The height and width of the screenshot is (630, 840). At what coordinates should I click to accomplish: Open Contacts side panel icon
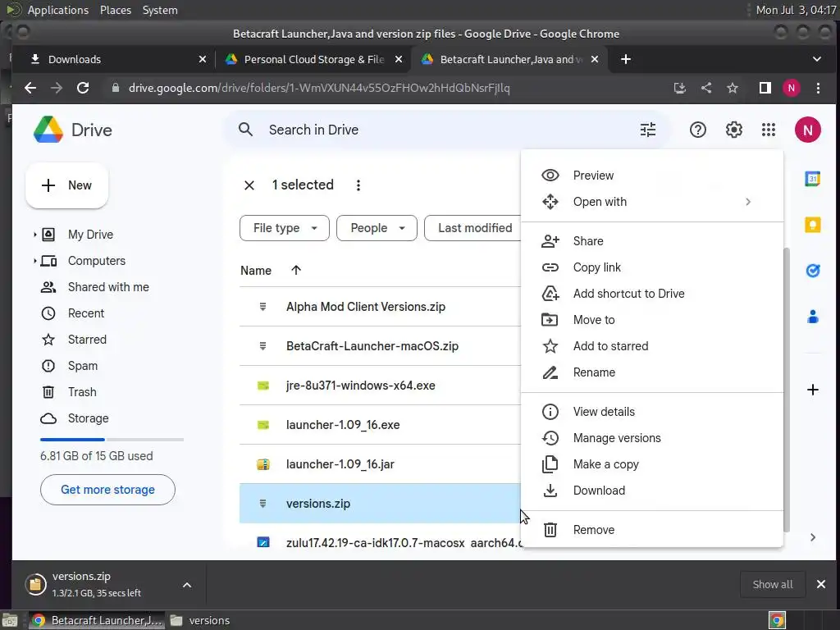click(813, 317)
